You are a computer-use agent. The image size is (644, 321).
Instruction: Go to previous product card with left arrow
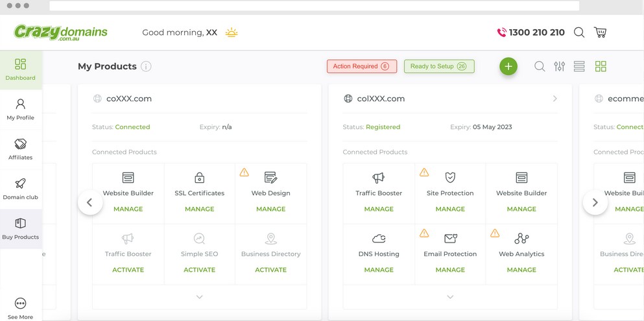click(x=90, y=202)
